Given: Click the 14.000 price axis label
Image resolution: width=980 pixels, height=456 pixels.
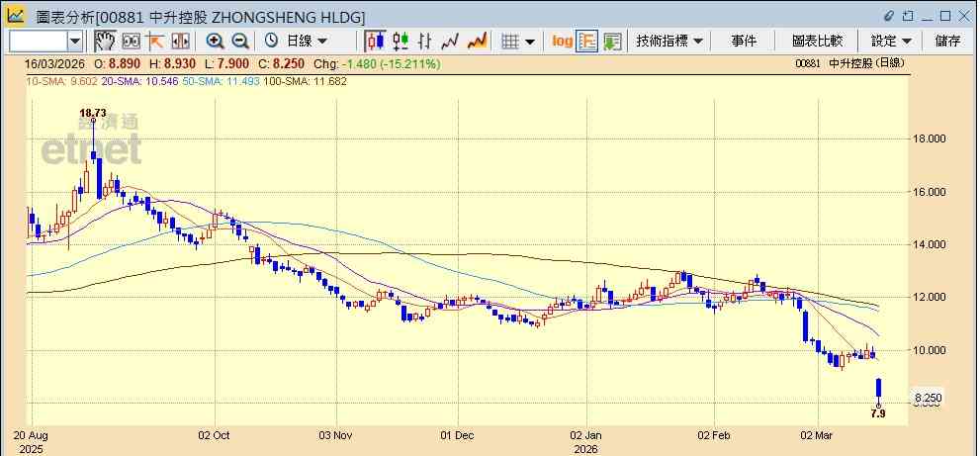Looking at the screenshot, I should 929,244.
